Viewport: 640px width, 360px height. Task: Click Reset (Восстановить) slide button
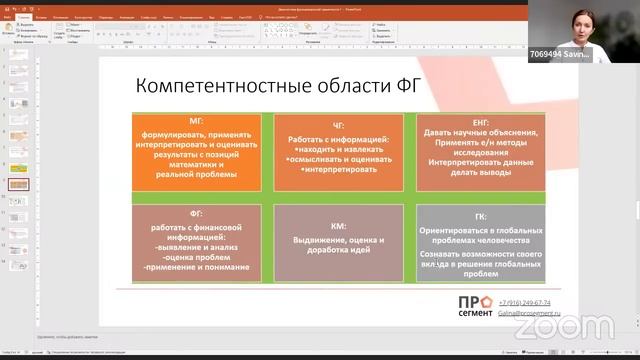click(x=78, y=30)
